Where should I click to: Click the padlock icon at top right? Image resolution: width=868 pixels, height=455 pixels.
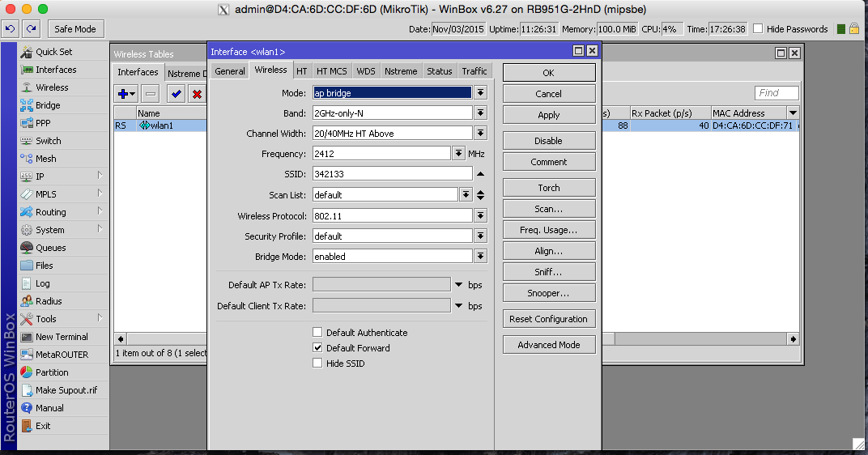[x=854, y=29]
